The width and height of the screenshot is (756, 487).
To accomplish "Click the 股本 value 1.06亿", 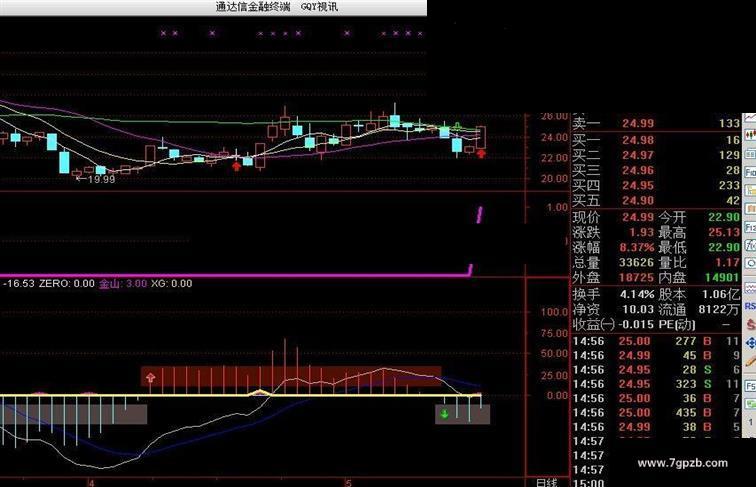I will pos(721,294).
